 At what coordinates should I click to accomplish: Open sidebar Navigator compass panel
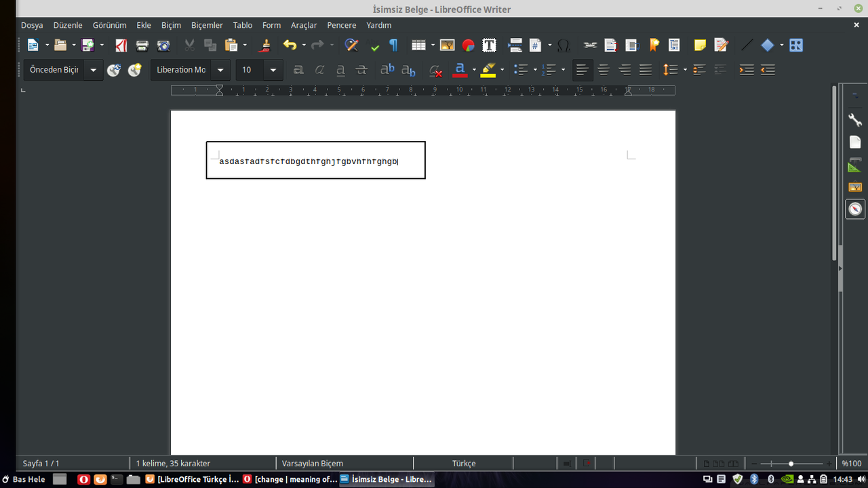(855, 209)
